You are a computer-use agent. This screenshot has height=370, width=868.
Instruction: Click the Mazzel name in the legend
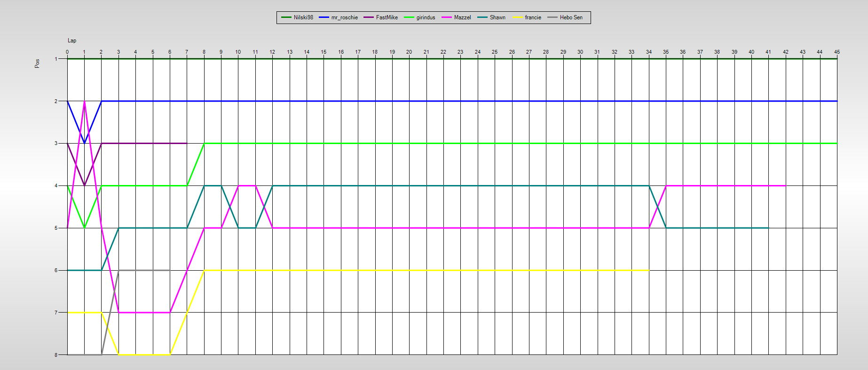462,17
